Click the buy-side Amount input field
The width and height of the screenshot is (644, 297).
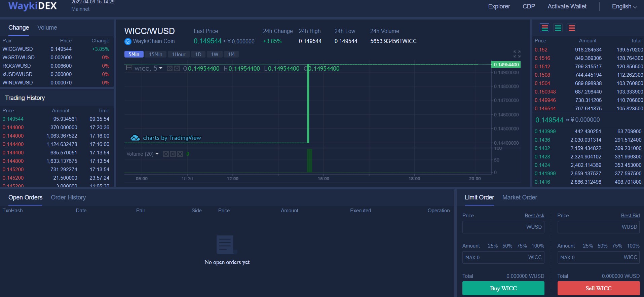pyautogui.click(x=503, y=257)
